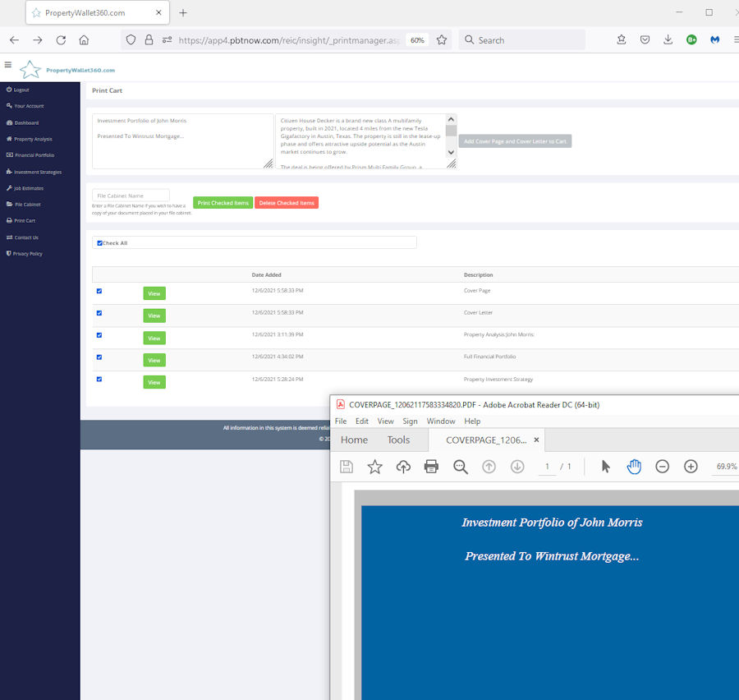739x700 pixels.
Task: Uncheck the Cover Letter row checkbox
Action: pos(99,313)
